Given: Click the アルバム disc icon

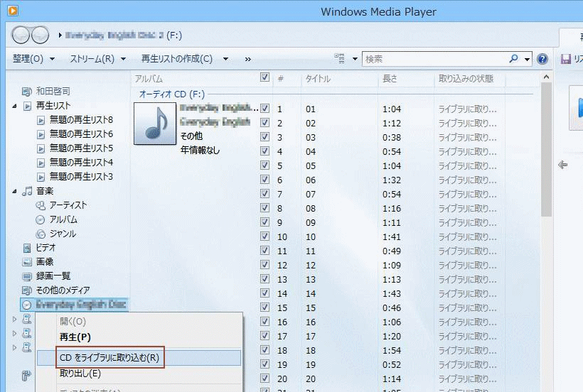Looking at the screenshot, I should (x=40, y=219).
